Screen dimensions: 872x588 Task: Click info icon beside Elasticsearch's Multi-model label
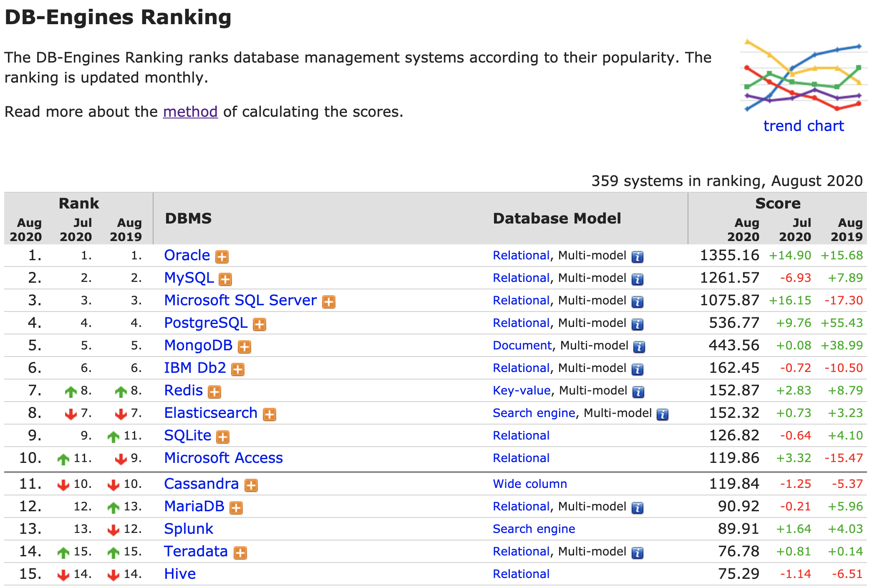pyautogui.click(x=662, y=415)
